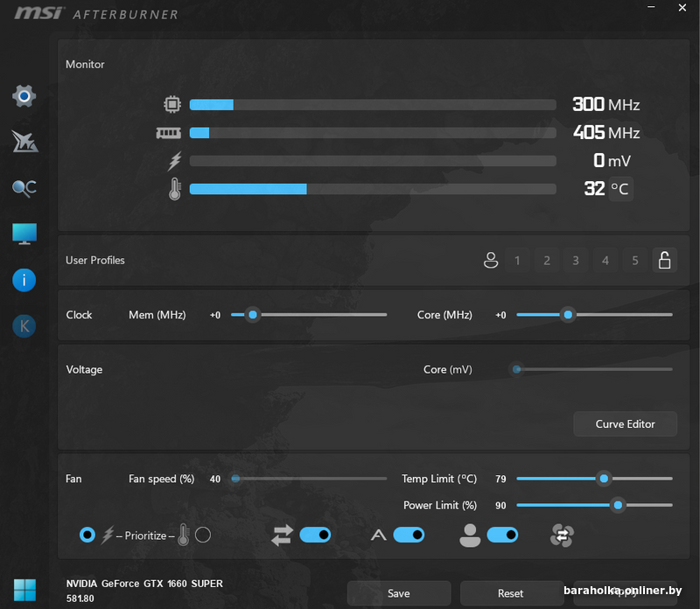Select user profile slot 3
The height and width of the screenshot is (609, 700).
click(576, 260)
